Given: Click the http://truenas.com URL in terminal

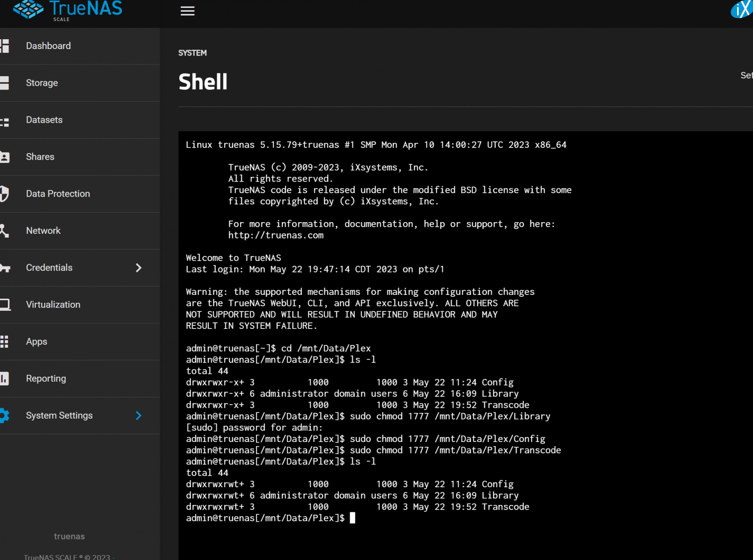Looking at the screenshot, I should [x=276, y=235].
